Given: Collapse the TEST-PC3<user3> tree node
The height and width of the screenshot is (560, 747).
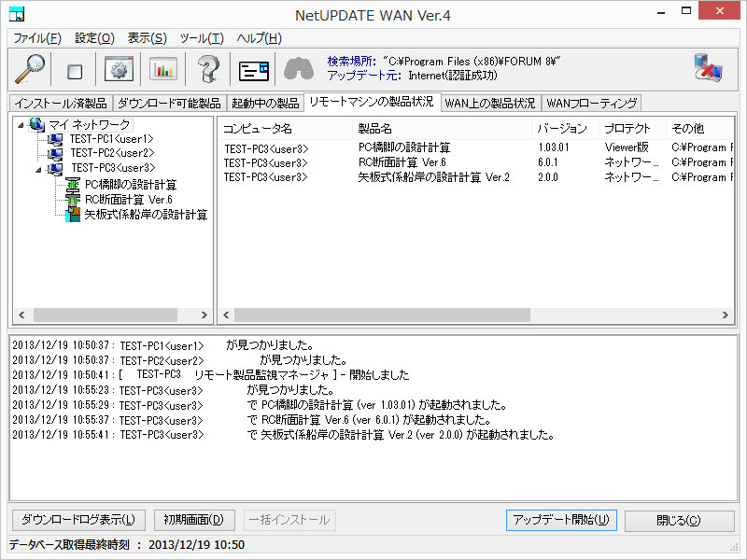Looking at the screenshot, I should (38, 169).
